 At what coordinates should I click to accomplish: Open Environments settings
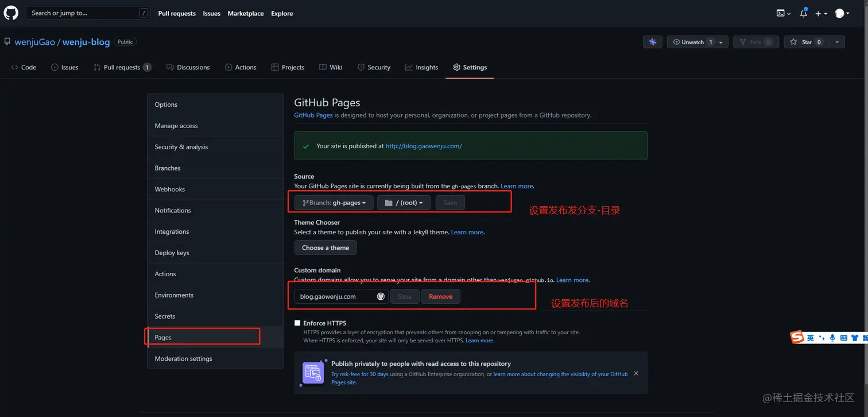coord(215,295)
